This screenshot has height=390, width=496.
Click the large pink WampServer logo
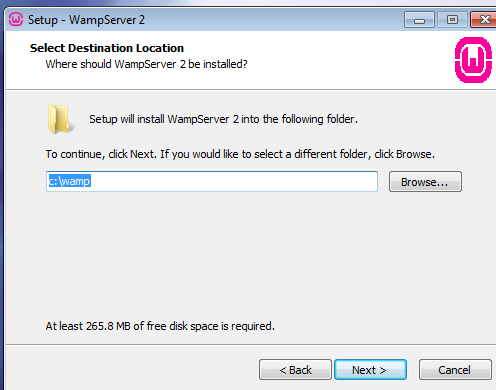[x=473, y=60]
